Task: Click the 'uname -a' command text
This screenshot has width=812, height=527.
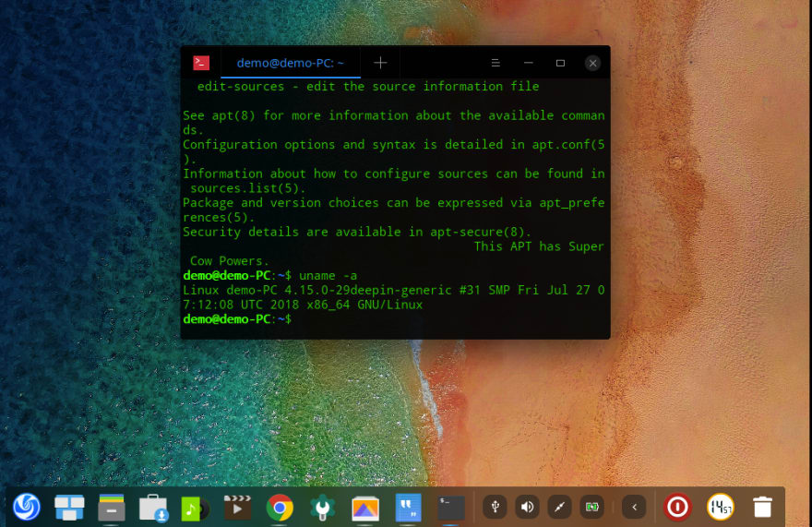Action: click(328, 276)
